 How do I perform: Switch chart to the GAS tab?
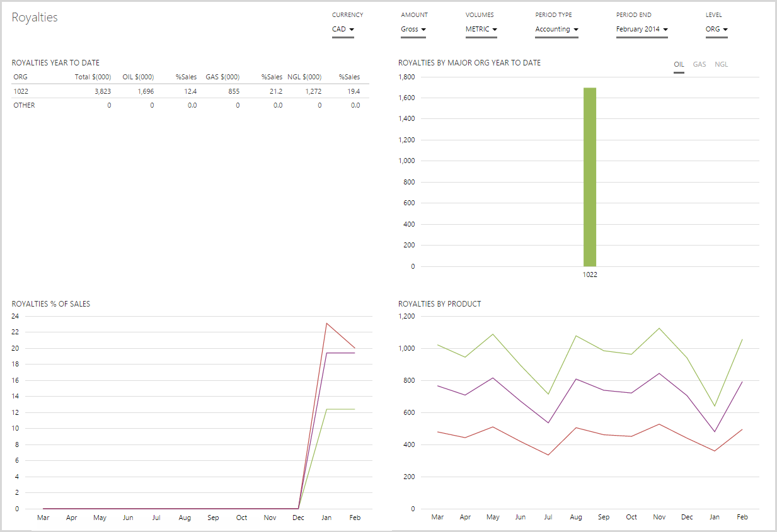pyautogui.click(x=699, y=64)
